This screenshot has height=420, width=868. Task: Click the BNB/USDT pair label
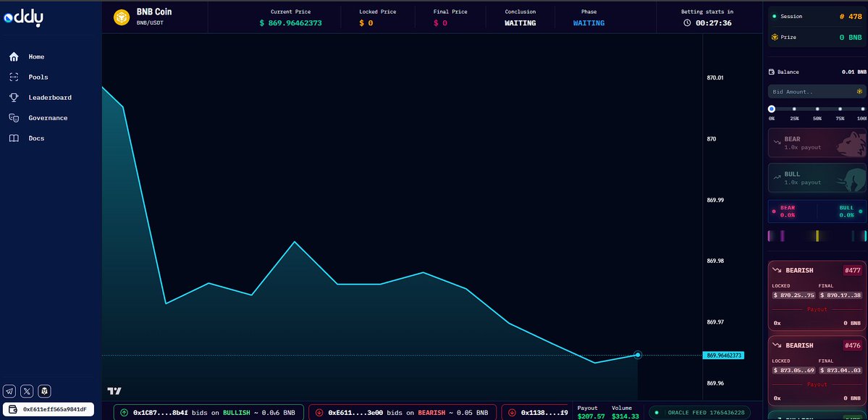[x=149, y=23]
